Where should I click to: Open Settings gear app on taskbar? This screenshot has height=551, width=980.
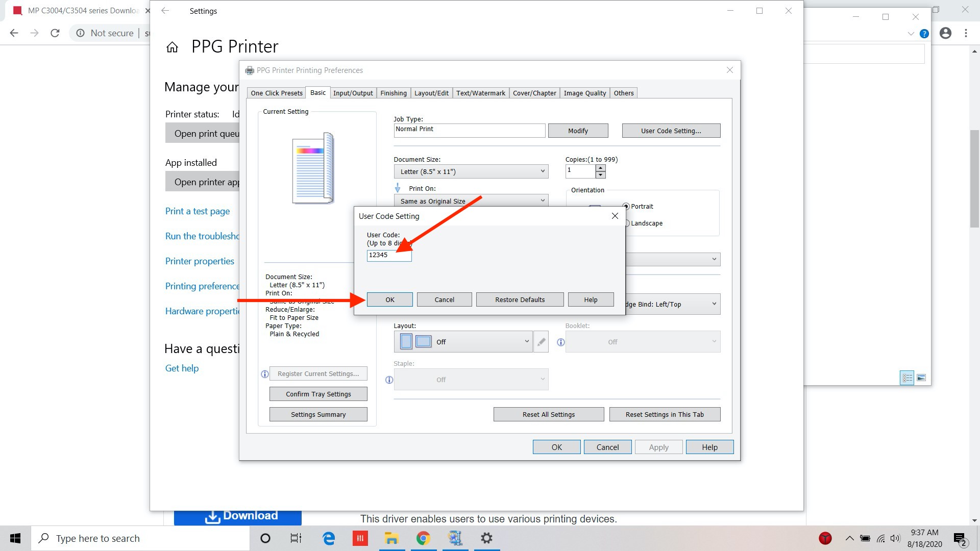pyautogui.click(x=487, y=538)
